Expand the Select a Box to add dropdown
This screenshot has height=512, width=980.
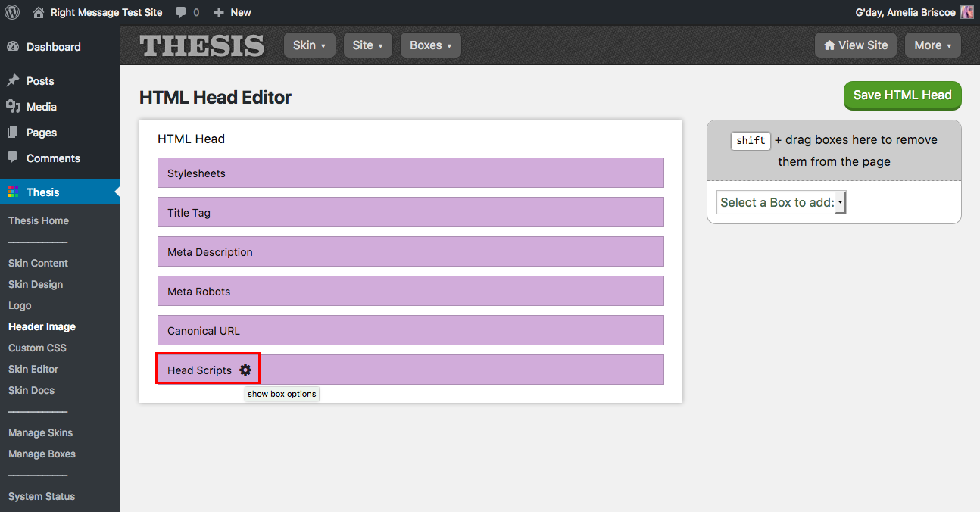781,202
